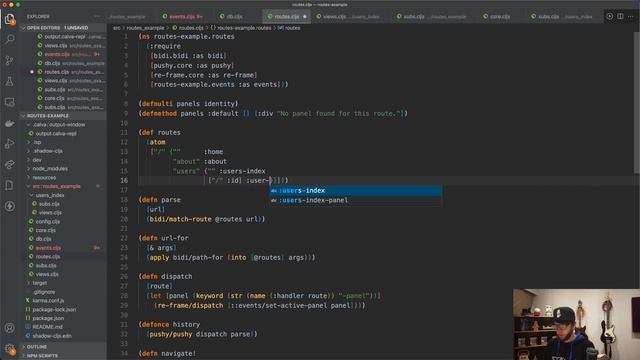640x360 pixels.
Task: Open the Search view in activity bar
Action: pos(9,39)
